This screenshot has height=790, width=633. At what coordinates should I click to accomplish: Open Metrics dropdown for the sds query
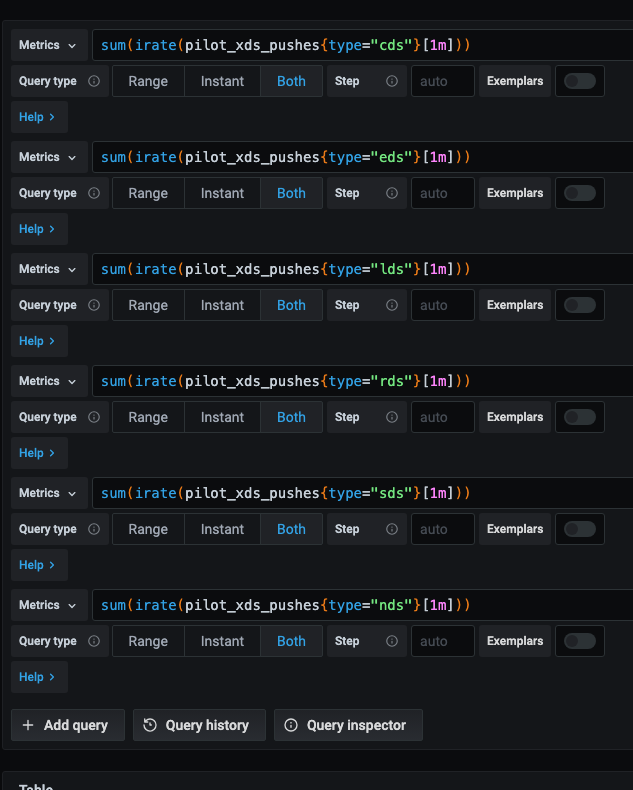point(49,493)
